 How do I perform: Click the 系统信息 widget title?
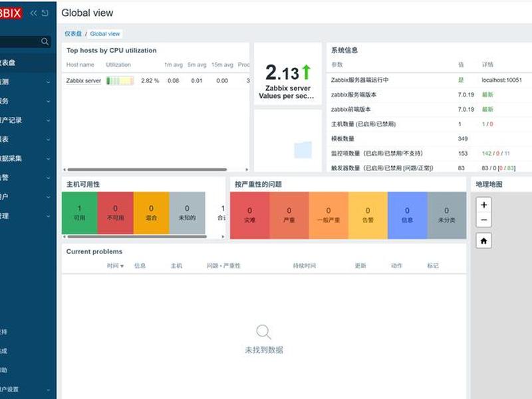[344, 51]
